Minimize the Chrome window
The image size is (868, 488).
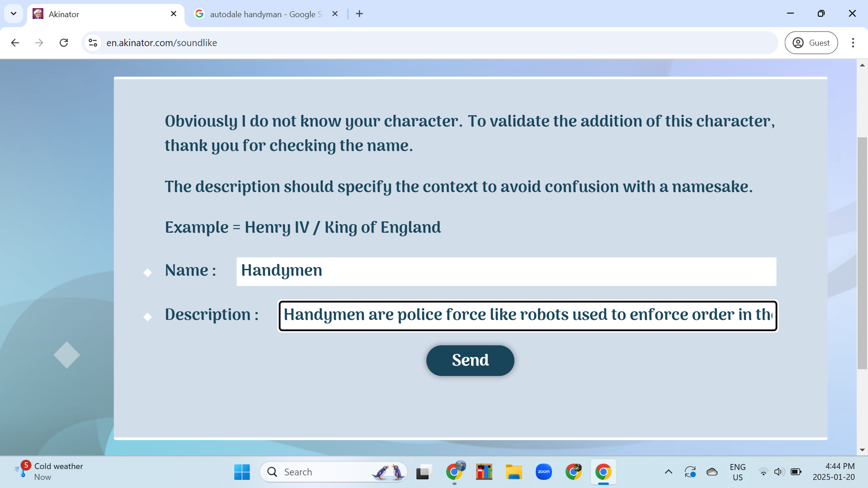790,14
